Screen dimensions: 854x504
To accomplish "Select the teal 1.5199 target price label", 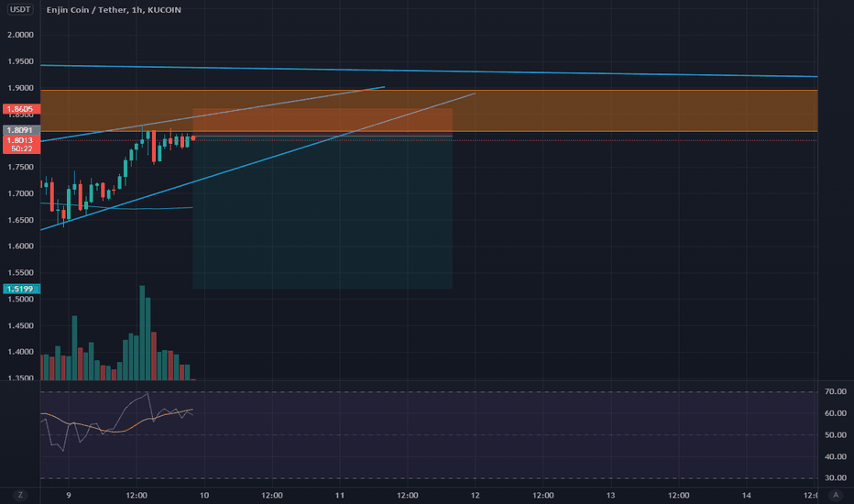I will tap(21, 289).
